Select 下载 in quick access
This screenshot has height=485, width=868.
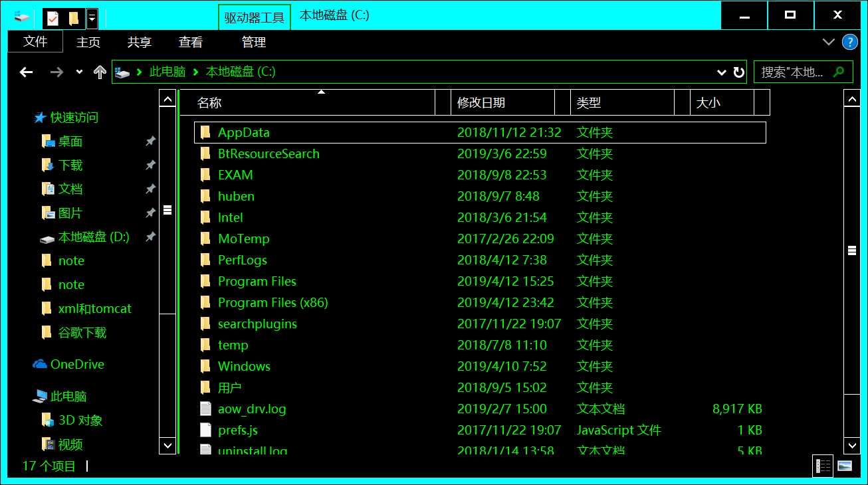[62, 165]
